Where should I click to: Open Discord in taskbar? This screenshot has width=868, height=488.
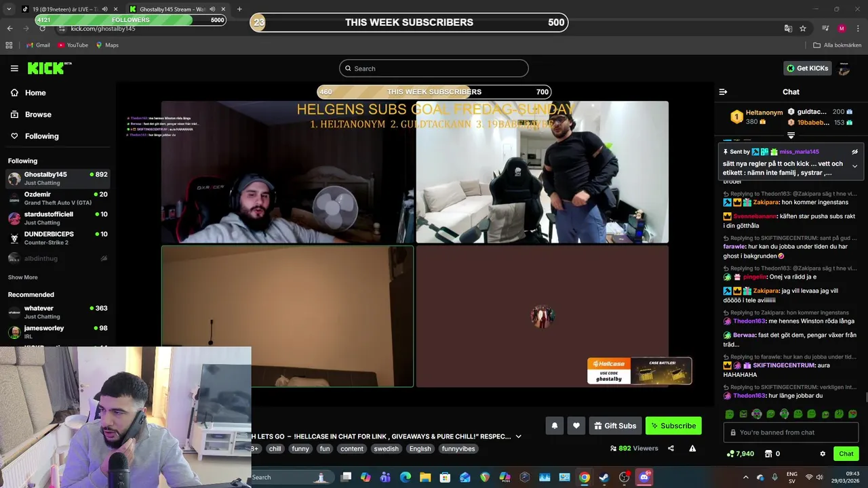[644, 477]
